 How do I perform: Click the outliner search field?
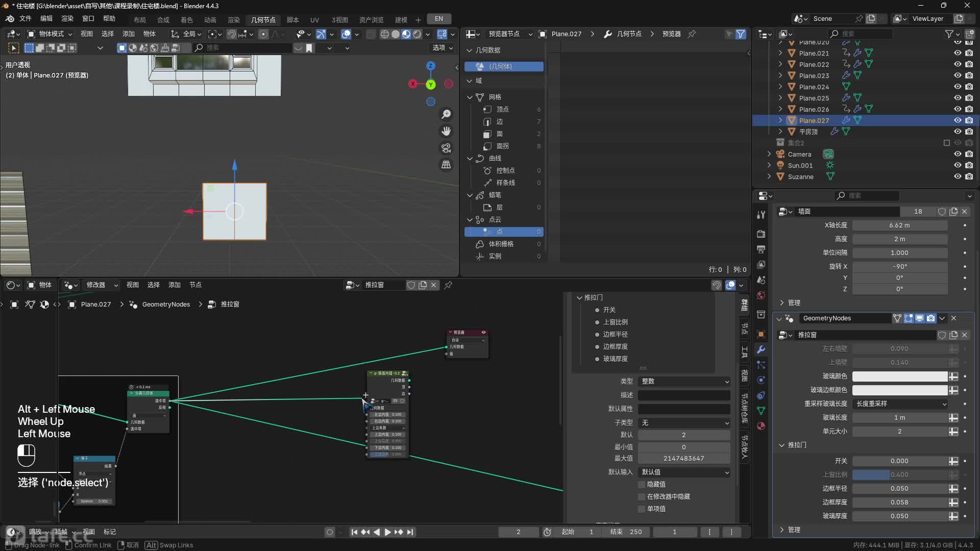click(860, 34)
